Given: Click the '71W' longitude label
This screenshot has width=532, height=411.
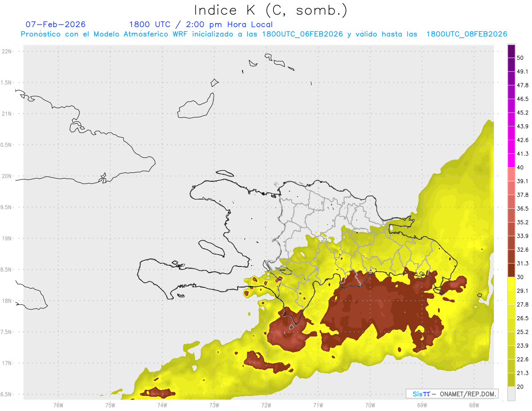Looking at the screenshot, I should pos(318,405).
